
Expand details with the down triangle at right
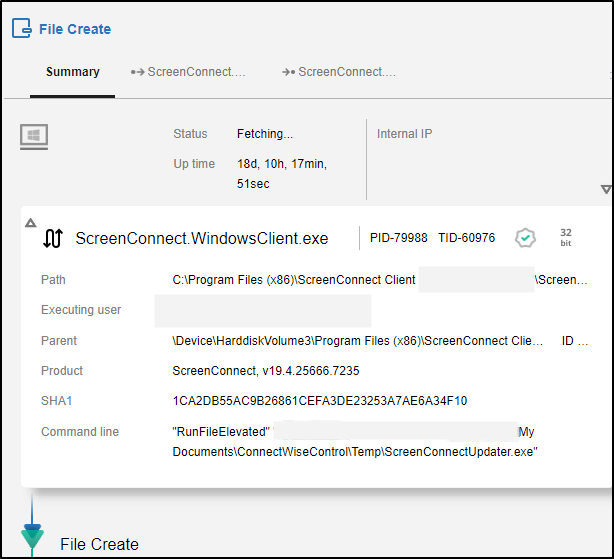(607, 189)
